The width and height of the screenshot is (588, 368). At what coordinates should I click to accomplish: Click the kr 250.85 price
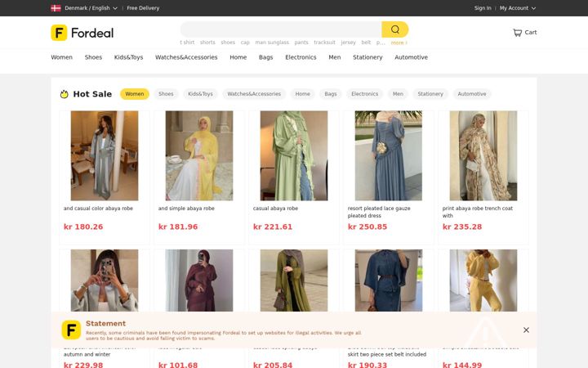pos(367,227)
